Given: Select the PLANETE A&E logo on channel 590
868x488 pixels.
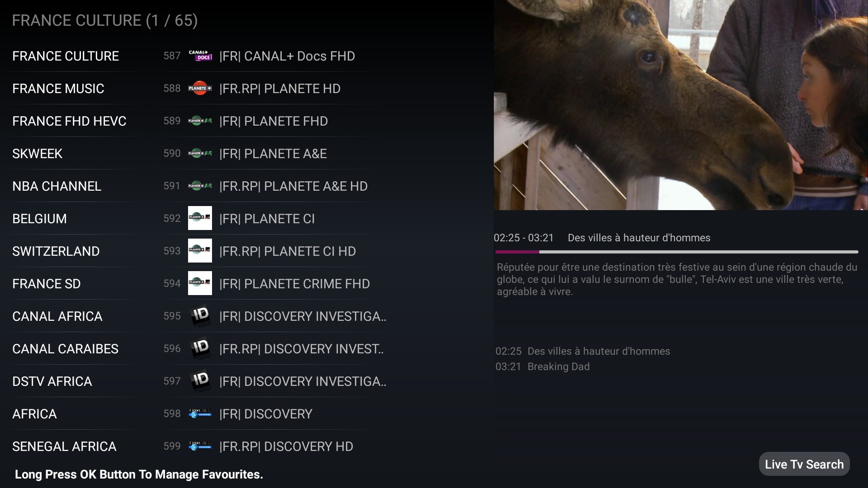Looking at the screenshot, I should pyautogui.click(x=200, y=153).
